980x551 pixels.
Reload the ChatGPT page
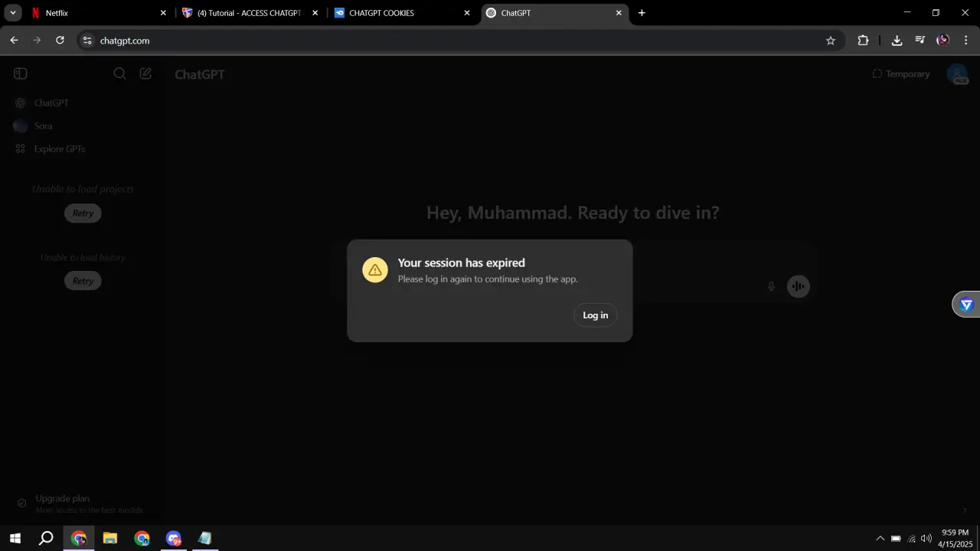tap(60, 41)
